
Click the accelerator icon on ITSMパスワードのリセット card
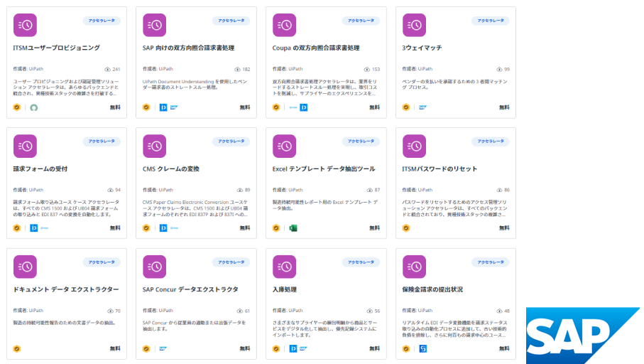point(414,146)
